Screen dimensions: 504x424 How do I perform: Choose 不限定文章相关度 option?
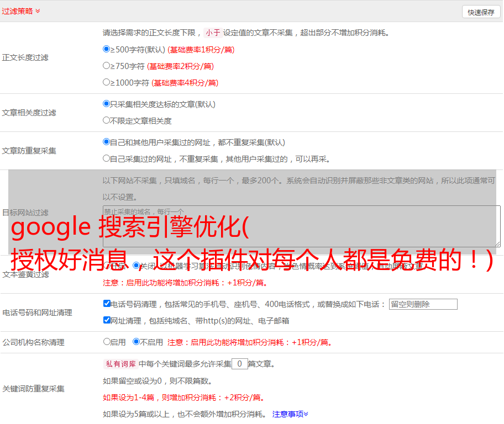click(x=107, y=120)
